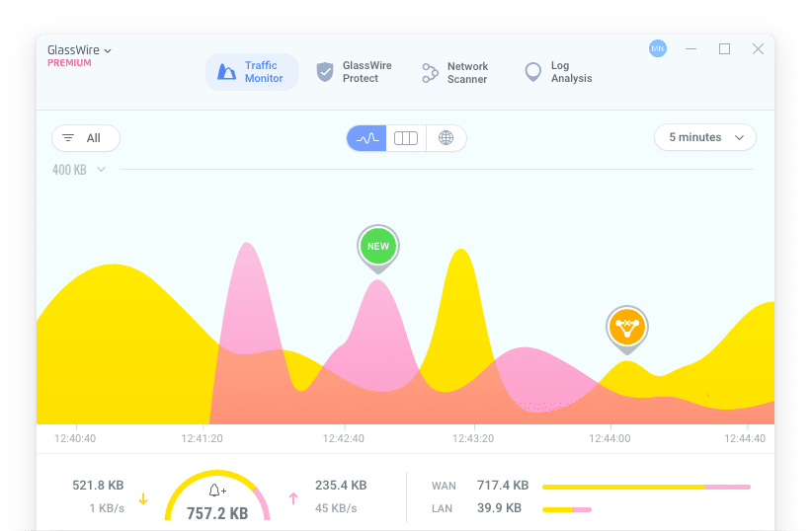Click the user account avatar icon
Viewport: 812px width, 531px height.
point(657,48)
